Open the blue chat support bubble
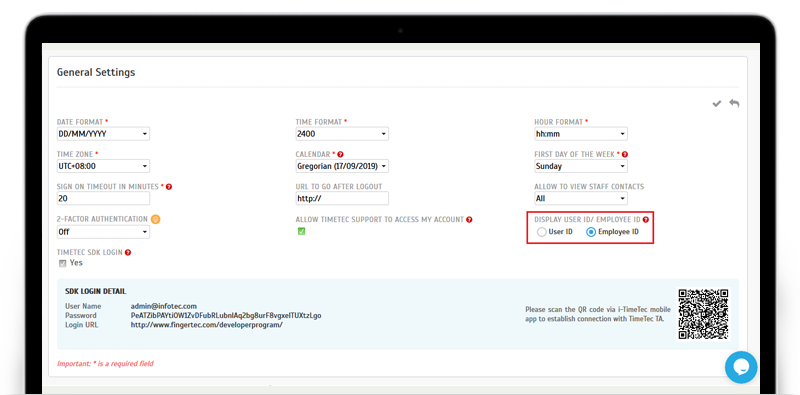Screen dimensions: 800x395 pos(741,367)
